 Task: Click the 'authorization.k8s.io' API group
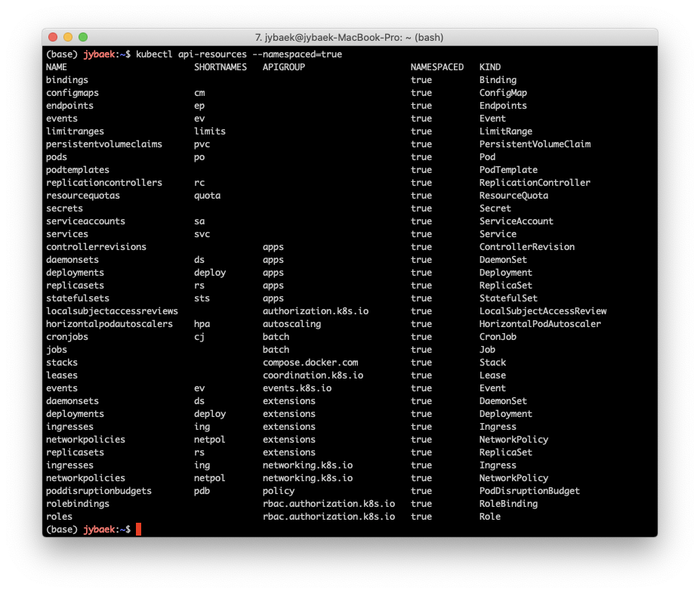(x=316, y=311)
